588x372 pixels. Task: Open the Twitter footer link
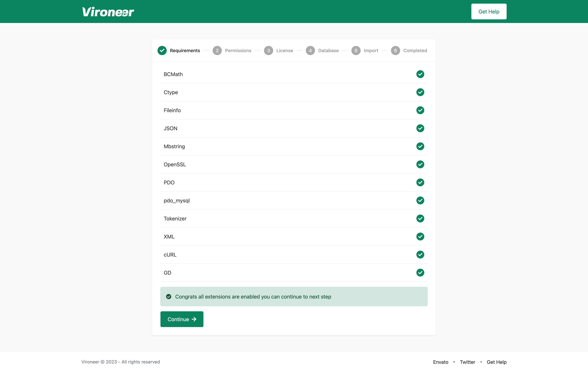(x=467, y=362)
